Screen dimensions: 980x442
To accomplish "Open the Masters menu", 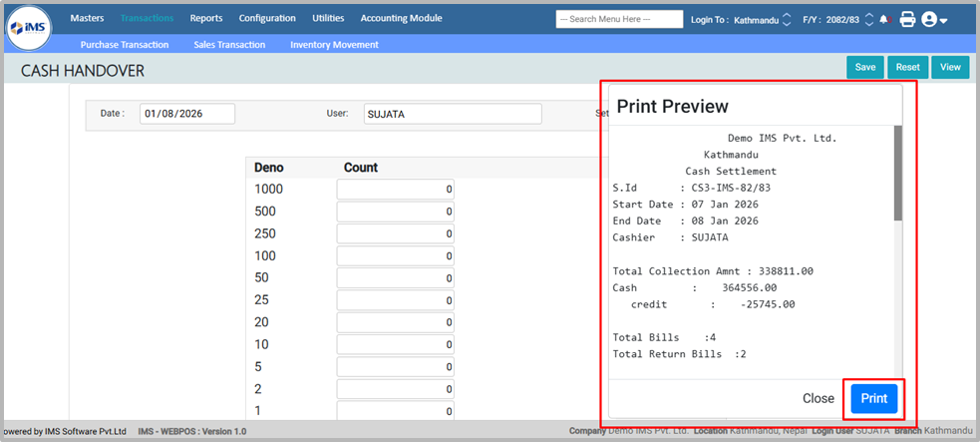I will pos(87,18).
